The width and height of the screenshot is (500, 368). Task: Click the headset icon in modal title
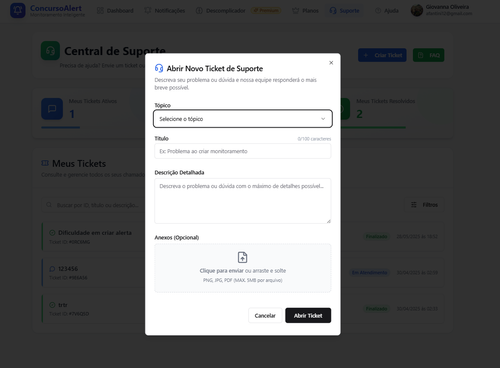click(159, 68)
